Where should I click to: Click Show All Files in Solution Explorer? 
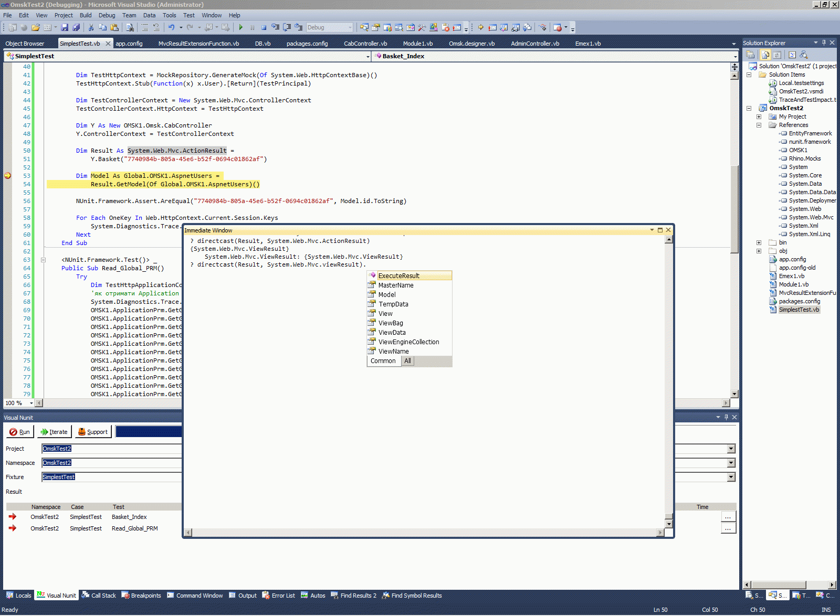click(765, 55)
